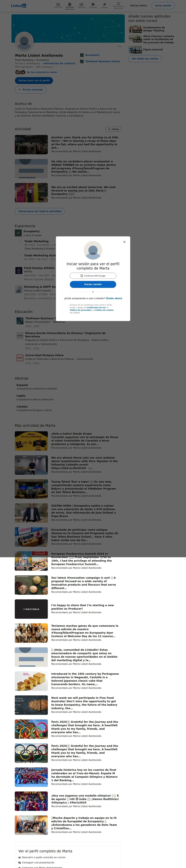Click Ver tus contactos en común

click(x=42, y=72)
